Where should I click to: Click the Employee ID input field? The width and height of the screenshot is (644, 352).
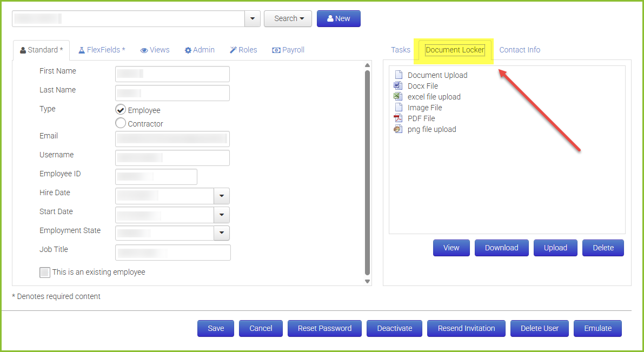pos(156,177)
